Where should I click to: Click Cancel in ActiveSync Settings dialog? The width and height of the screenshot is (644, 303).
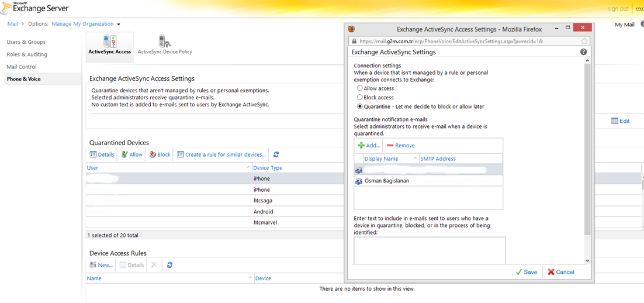click(560, 272)
